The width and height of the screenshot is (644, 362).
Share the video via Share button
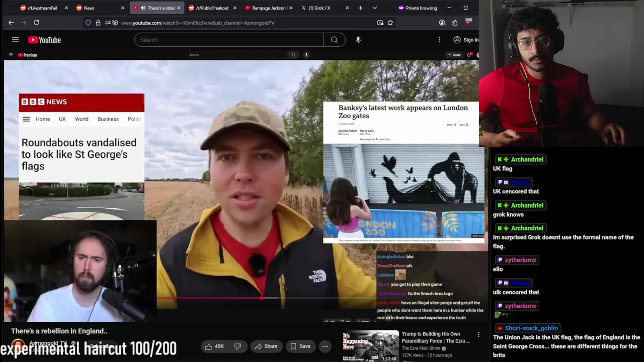266,346
